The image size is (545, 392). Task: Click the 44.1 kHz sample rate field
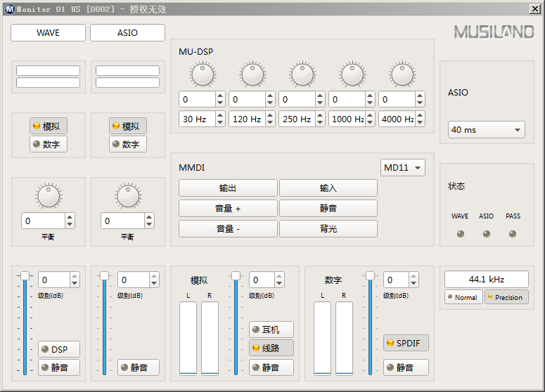click(486, 279)
